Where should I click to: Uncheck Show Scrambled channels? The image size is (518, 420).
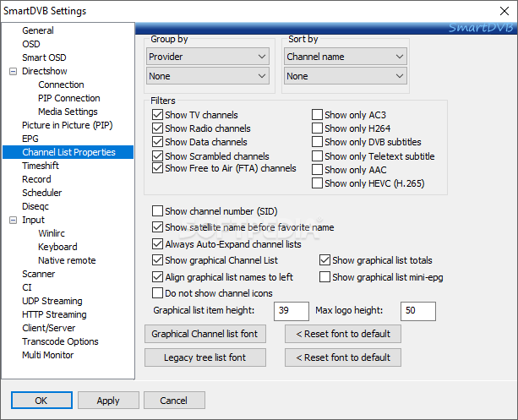point(157,156)
